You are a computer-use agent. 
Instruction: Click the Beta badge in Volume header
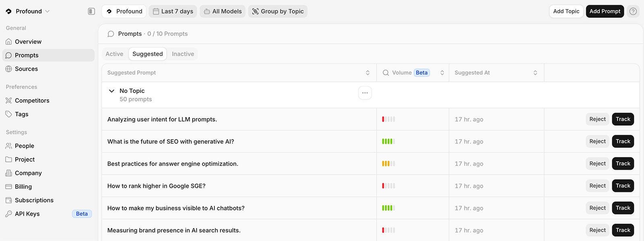421,73
